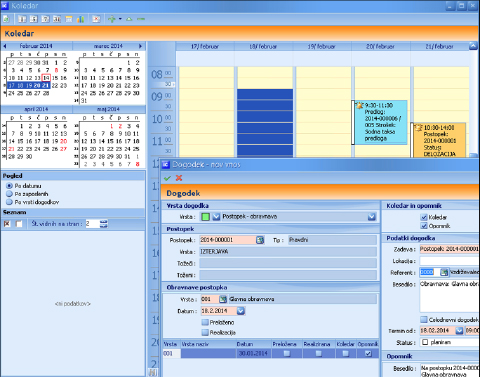The image size is (480, 377).
Task: Click the Vrsta naziv column header
Action: tap(208, 344)
